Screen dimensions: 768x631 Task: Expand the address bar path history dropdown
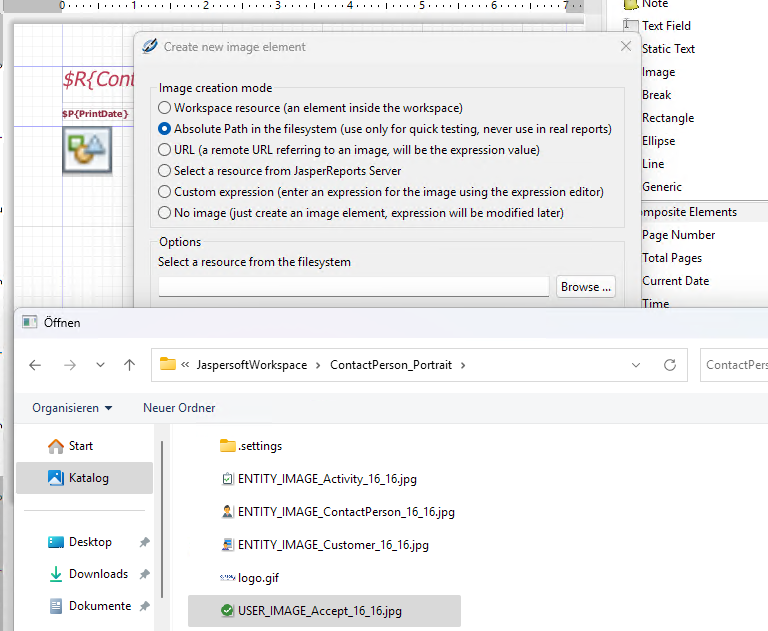636,365
